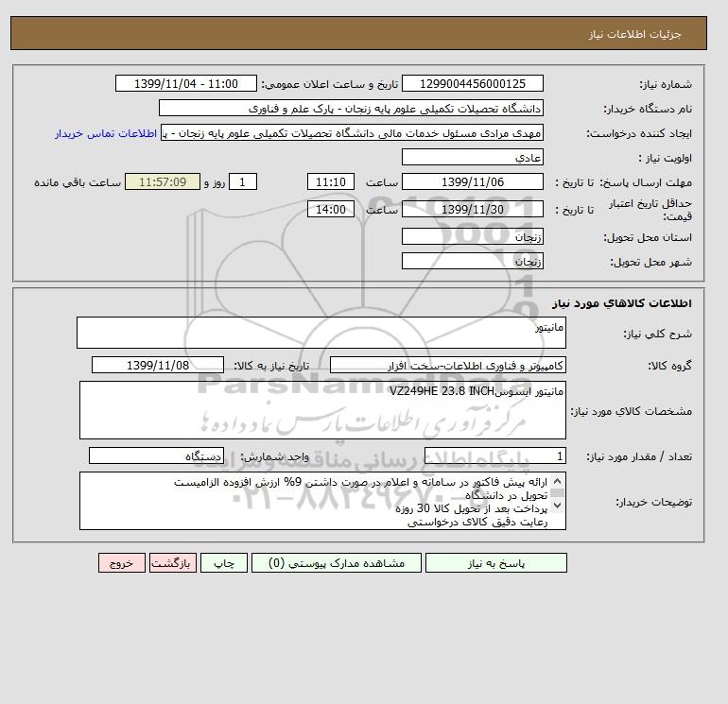
Task: Click the نام دستگاه خریدار label
Action: (648, 109)
